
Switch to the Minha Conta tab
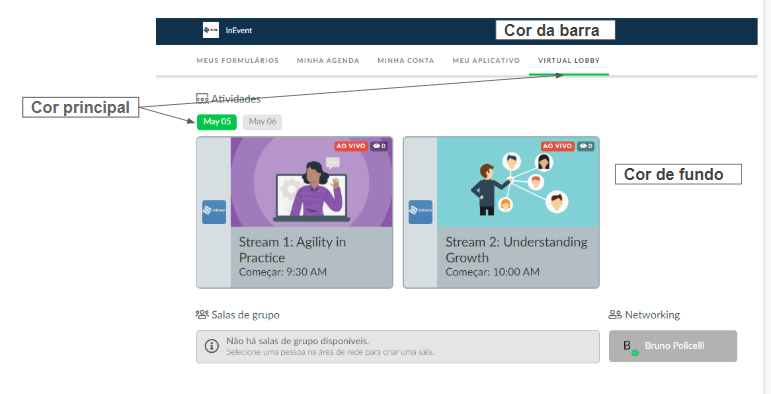coord(406,61)
